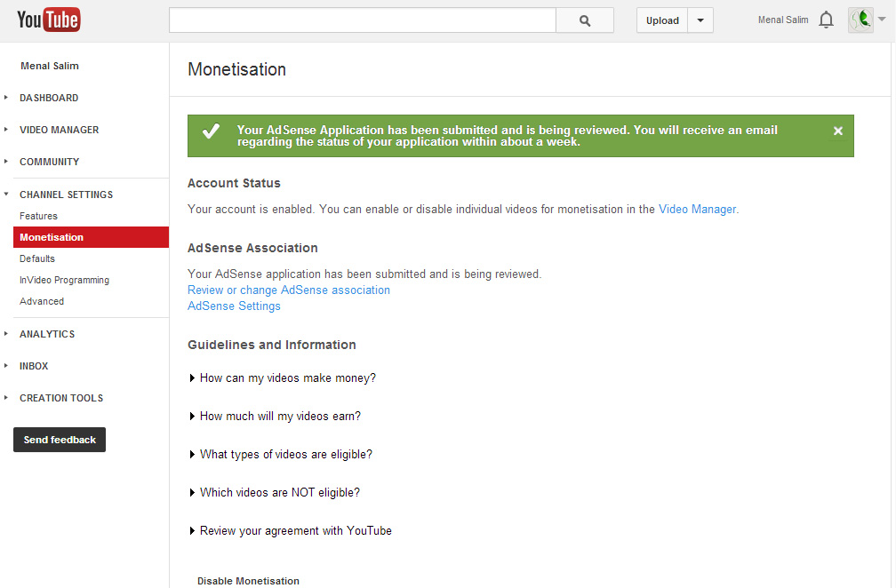Open InVideo Programming settings
Screen dimensions: 896x588
tap(64, 280)
